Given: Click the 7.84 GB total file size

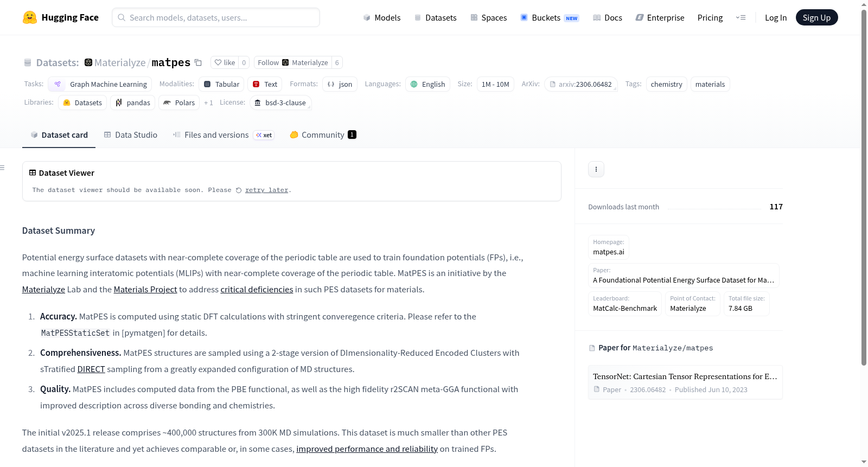Looking at the screenshot, I should [x=741, y=308].
